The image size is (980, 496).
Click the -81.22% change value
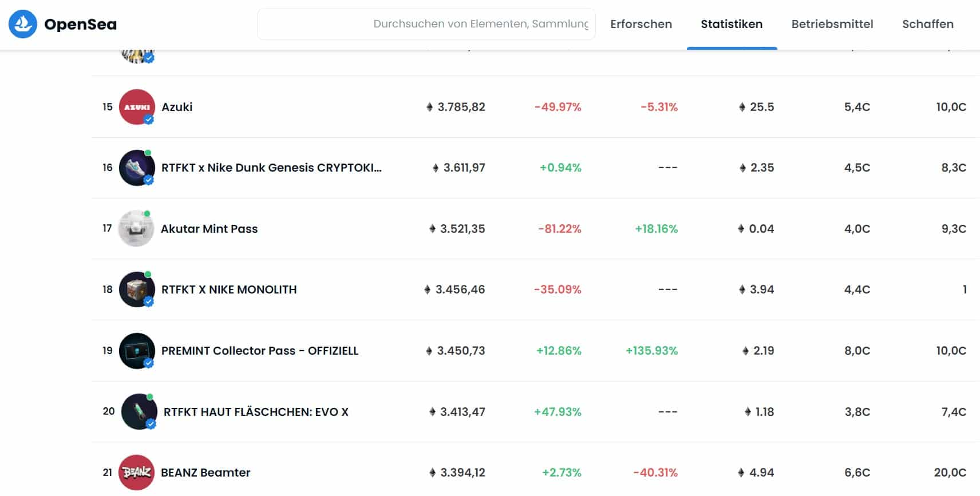[559, 229]
